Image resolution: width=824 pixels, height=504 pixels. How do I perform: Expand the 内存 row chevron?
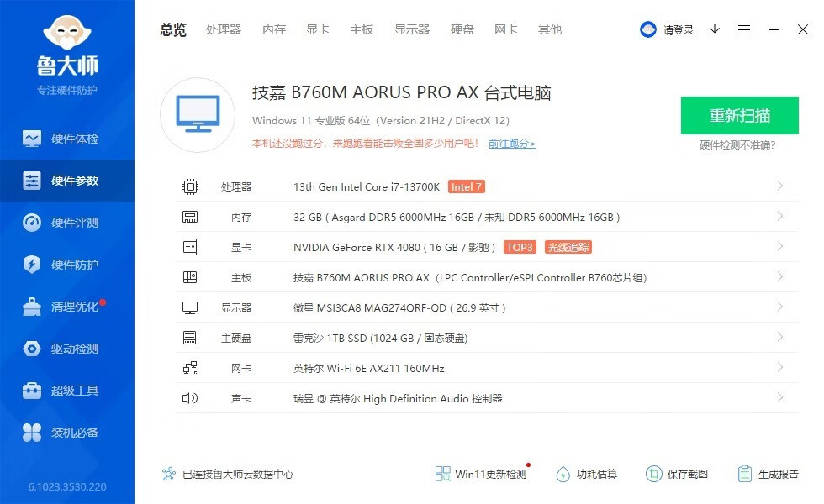point(780,217)
